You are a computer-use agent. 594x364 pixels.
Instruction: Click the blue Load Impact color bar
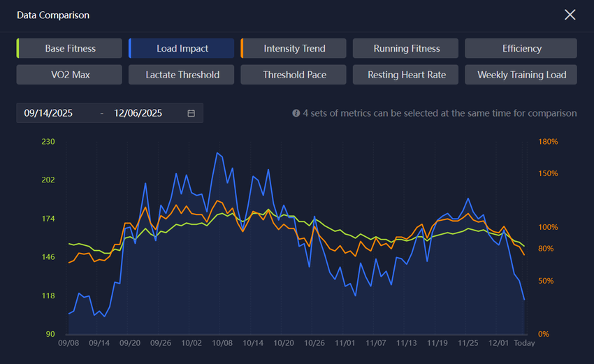[130, 48]
